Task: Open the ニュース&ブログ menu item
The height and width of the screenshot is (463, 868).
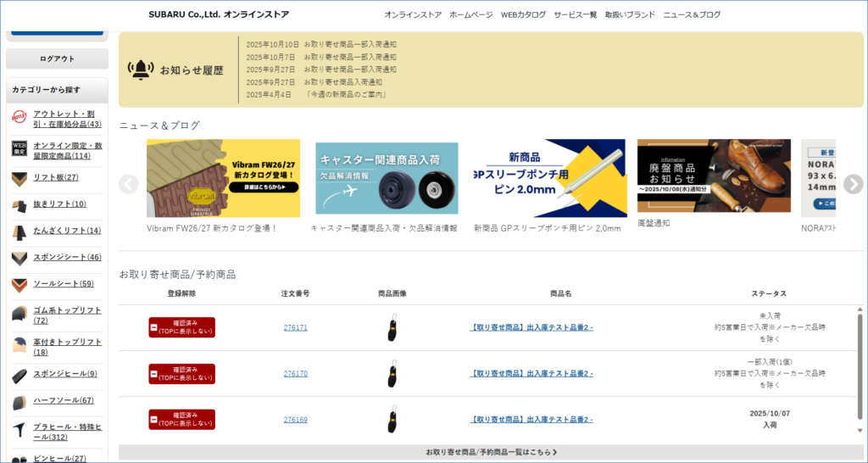Action: pos(692,14)
